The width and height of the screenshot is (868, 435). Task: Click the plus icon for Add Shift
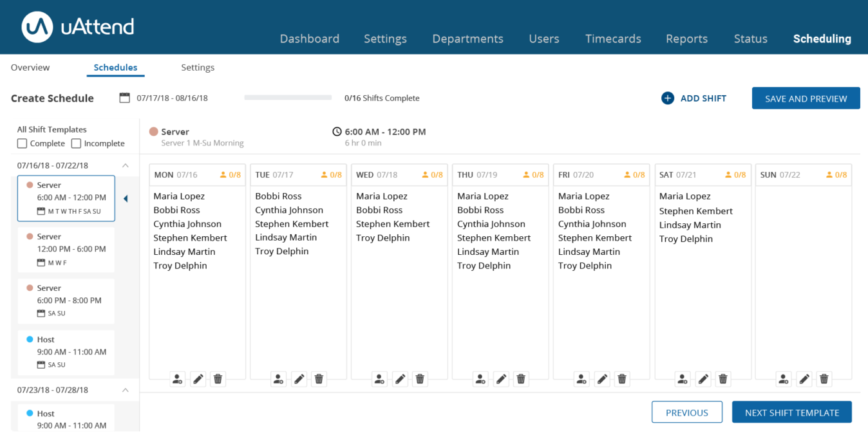(x=668, y=98)
